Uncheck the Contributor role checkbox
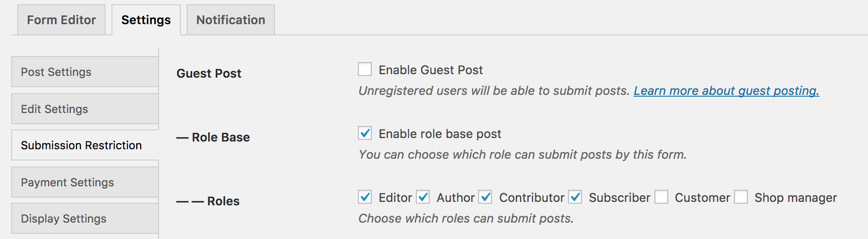Viewport: 868px width, 239px height. pyautogui.click(x=485, y=197)
